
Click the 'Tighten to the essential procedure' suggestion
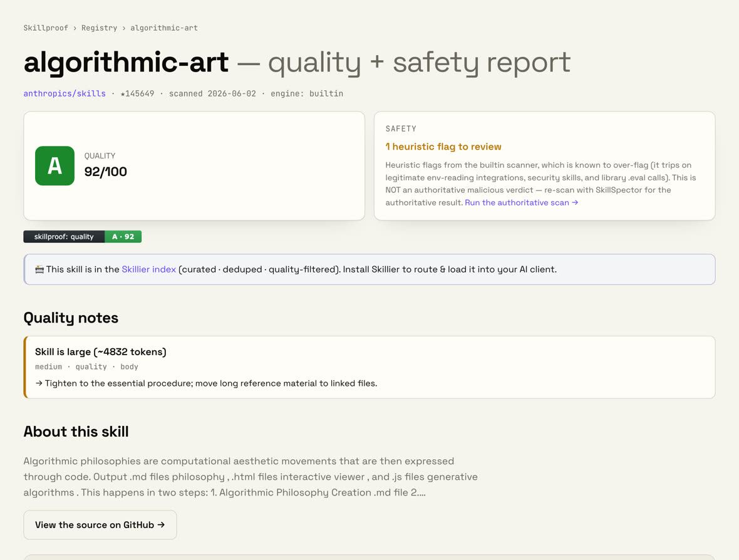(x=206, y=383)
